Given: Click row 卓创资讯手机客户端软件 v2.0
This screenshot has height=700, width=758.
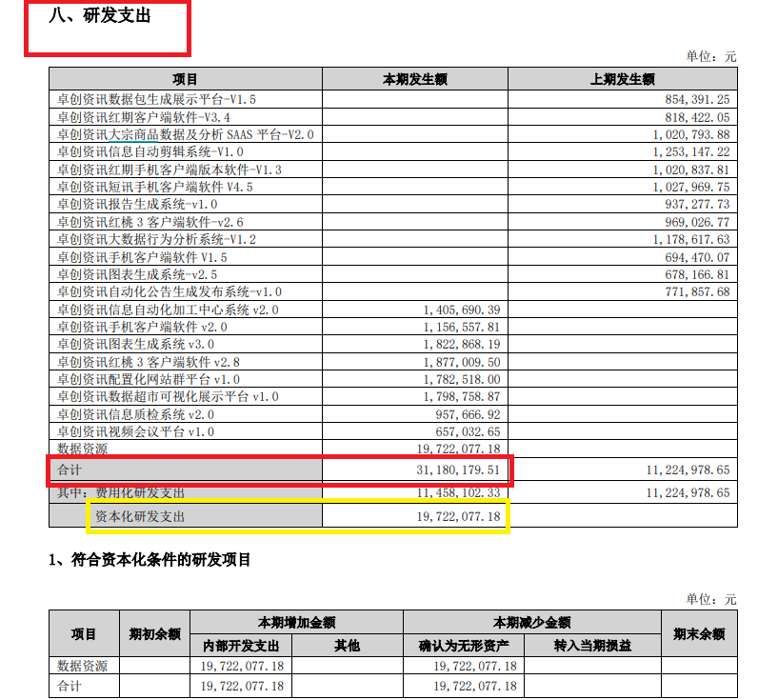Looking at the screenshot, I should coord(393,327).
